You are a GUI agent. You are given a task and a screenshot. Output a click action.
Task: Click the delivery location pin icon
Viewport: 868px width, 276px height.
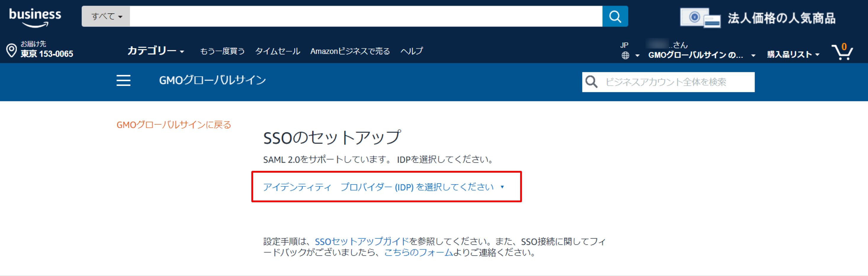(x=12, y=50)
